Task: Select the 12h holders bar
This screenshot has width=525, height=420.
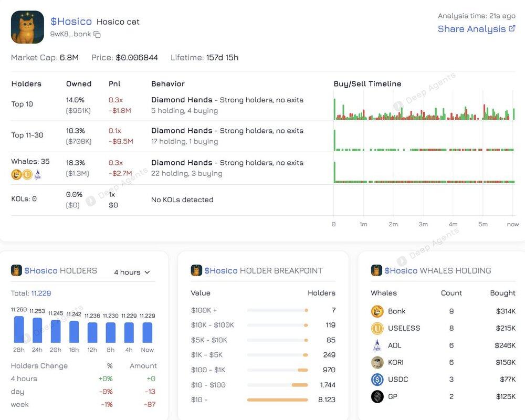Action: tap(92, 332)
